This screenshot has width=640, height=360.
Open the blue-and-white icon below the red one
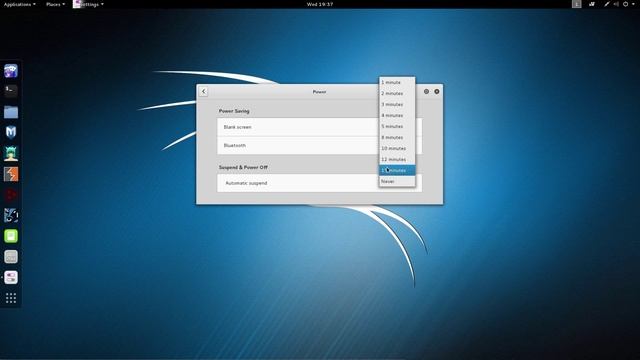(11, 215)
